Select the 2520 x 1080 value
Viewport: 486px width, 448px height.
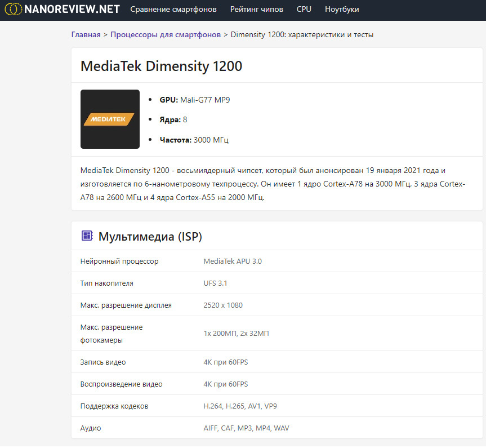click(223, 305)
